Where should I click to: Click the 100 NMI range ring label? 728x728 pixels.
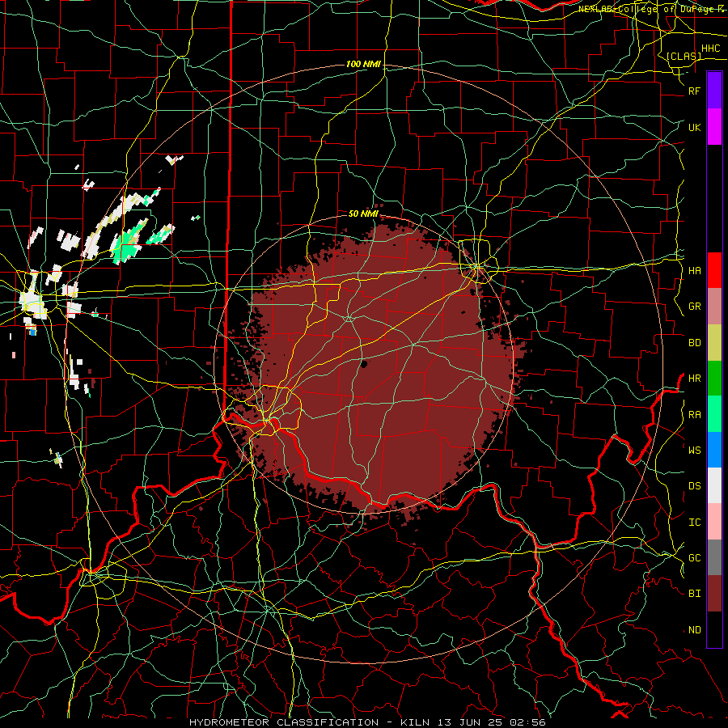[x=363, y=64]
